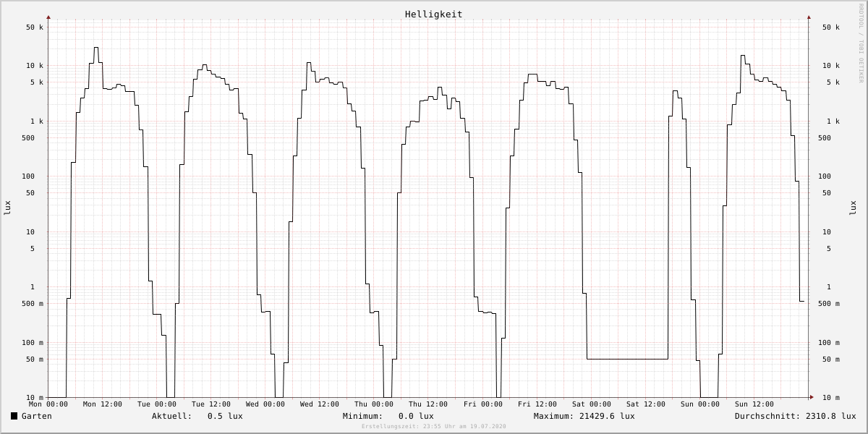Click the "Mon 00:00" time axis label
This screenshot has height=434, width=868.
(48, 404)
